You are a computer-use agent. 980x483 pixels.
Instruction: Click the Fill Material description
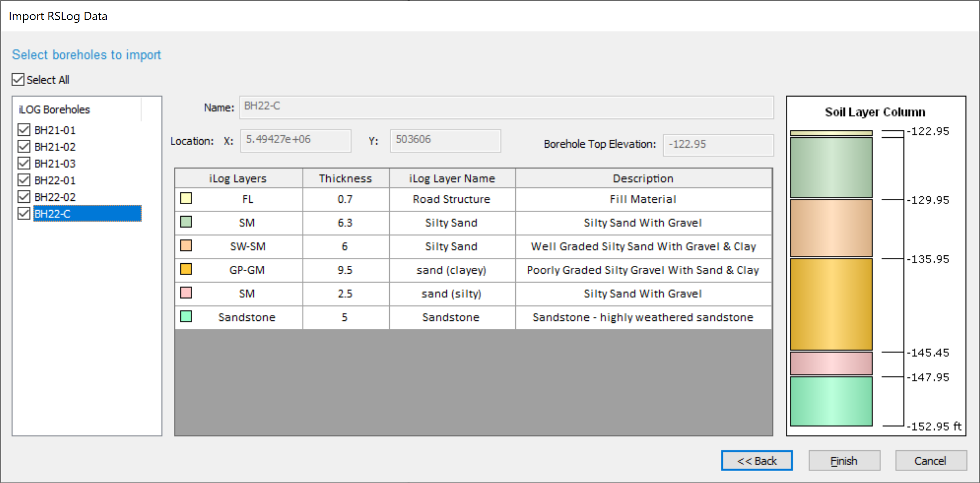click(643, 199)
